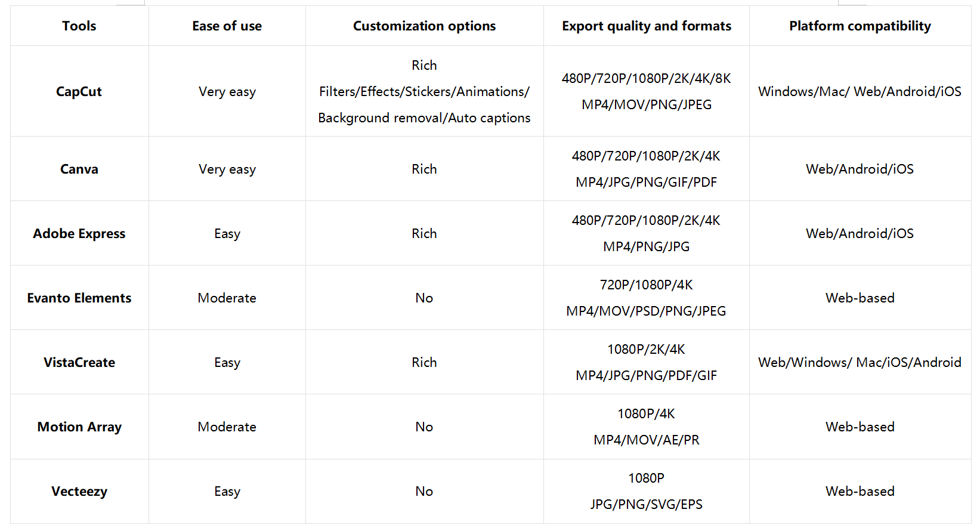Click the Vecteezy row label
The image size is (980, 531).
79,492
